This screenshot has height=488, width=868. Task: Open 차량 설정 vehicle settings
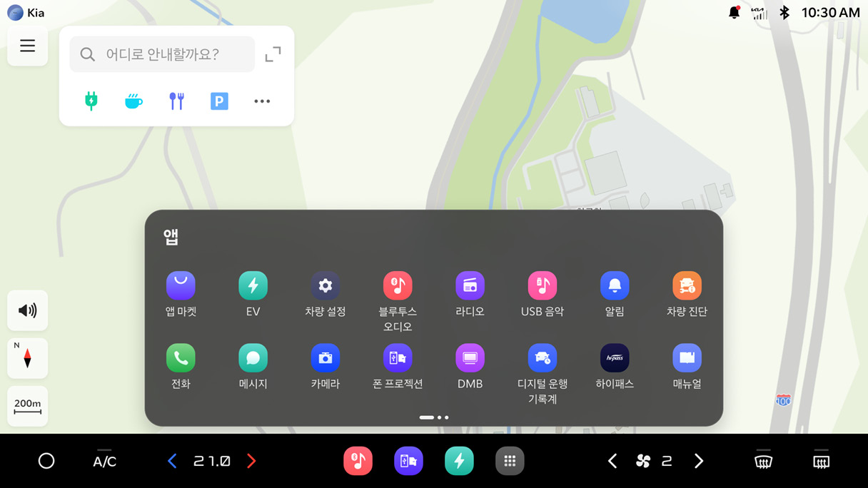325,286
